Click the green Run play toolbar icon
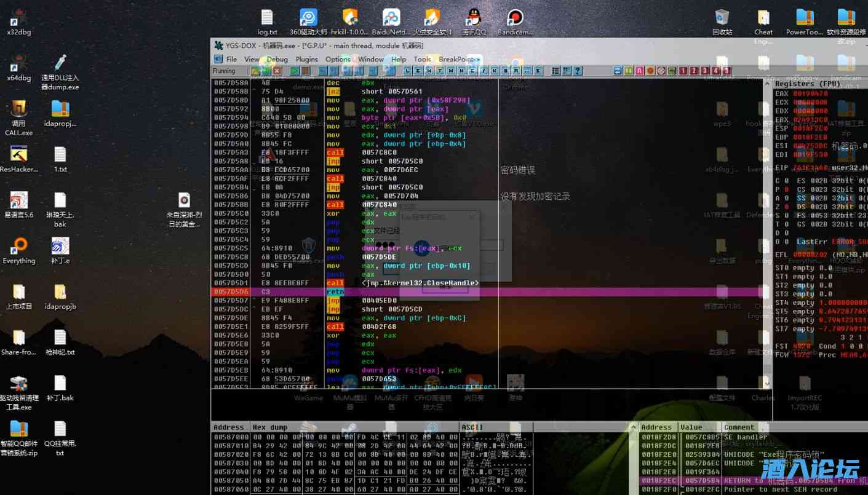 point(294,71)
